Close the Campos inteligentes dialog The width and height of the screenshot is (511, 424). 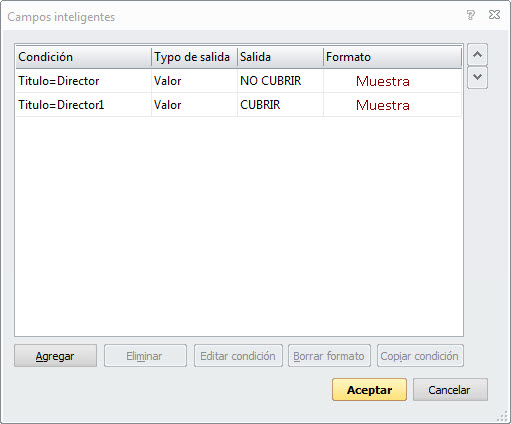(x=494, y=15)
